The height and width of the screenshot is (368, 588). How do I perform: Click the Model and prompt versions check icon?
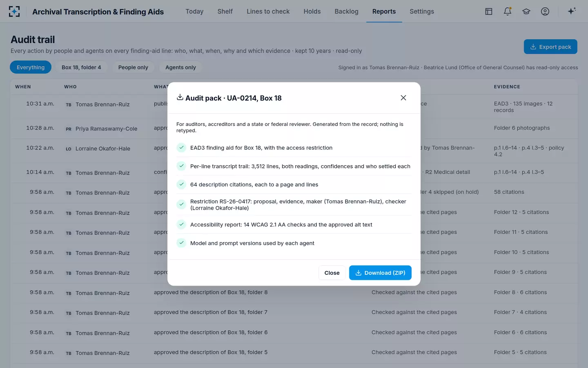(181, 243)
